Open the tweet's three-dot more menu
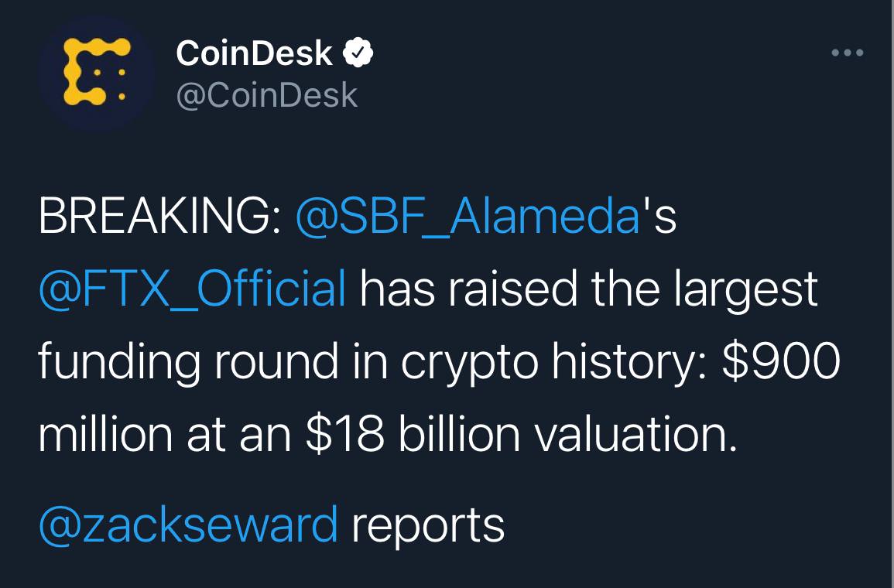 (847, 53)
